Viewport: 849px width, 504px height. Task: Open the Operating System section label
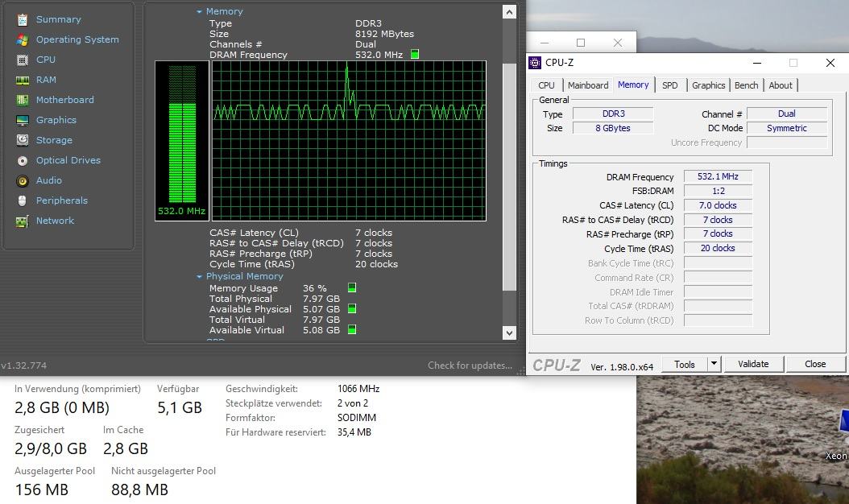(77, 39)
